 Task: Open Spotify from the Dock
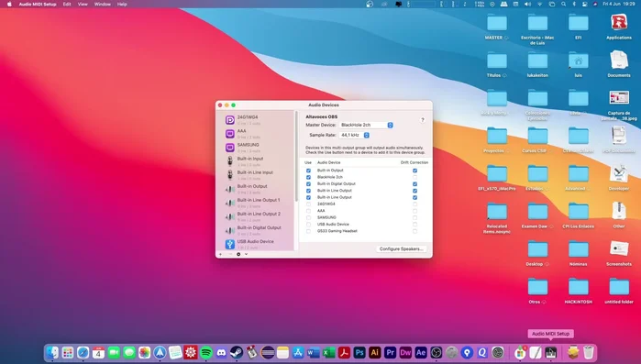click(206, 353)
